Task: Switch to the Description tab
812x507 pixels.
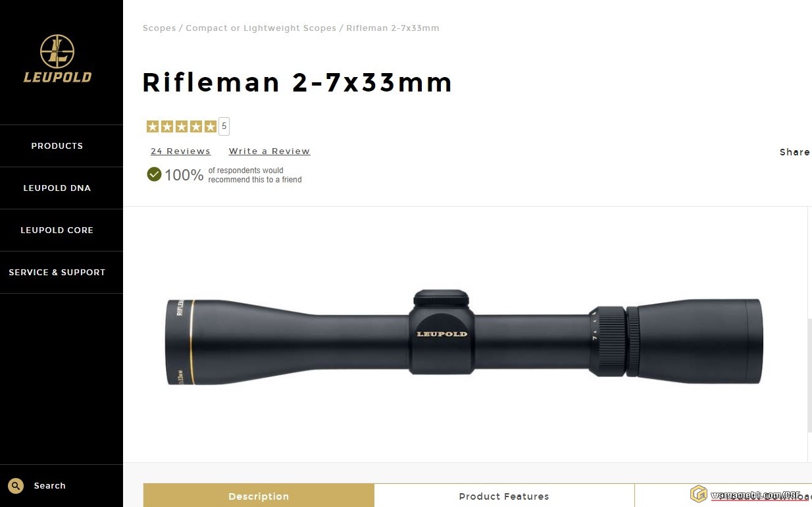Action: click(259, 496)
